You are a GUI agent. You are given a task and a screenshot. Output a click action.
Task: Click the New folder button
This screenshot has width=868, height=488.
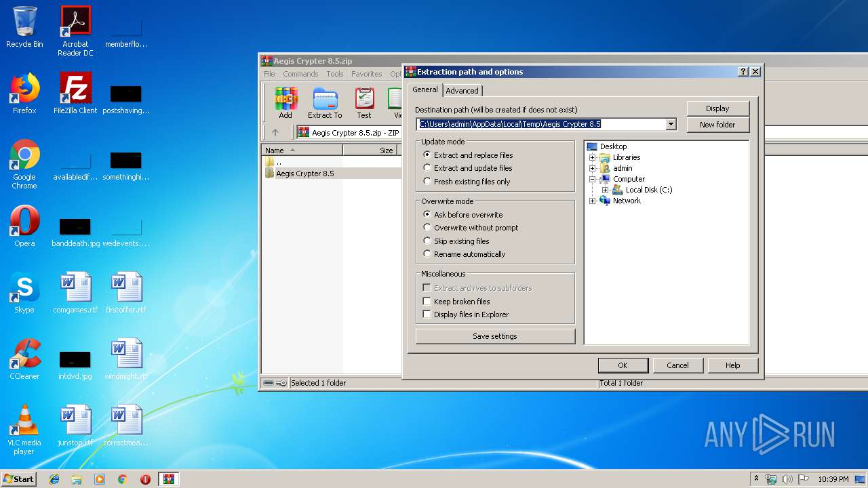pos(717,125)
